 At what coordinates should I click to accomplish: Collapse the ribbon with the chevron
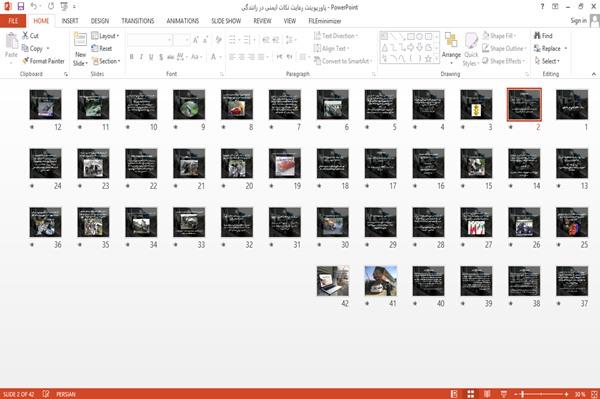[594, 74]
